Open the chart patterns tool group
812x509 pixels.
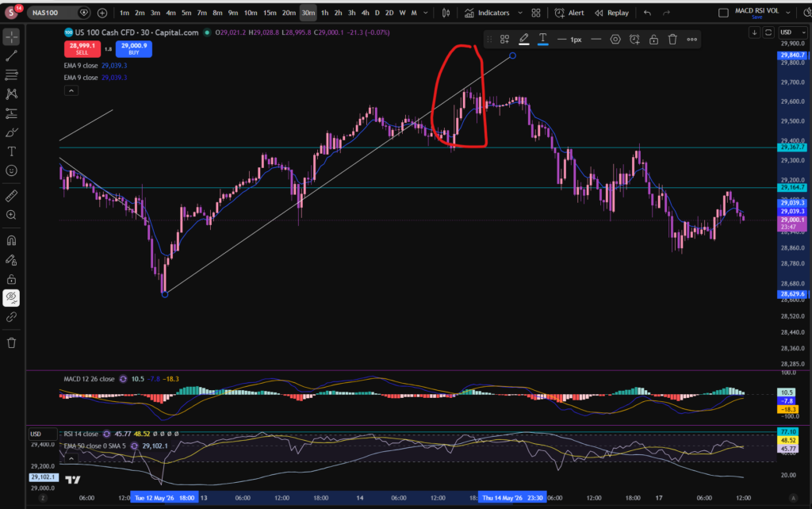[11, 94]
